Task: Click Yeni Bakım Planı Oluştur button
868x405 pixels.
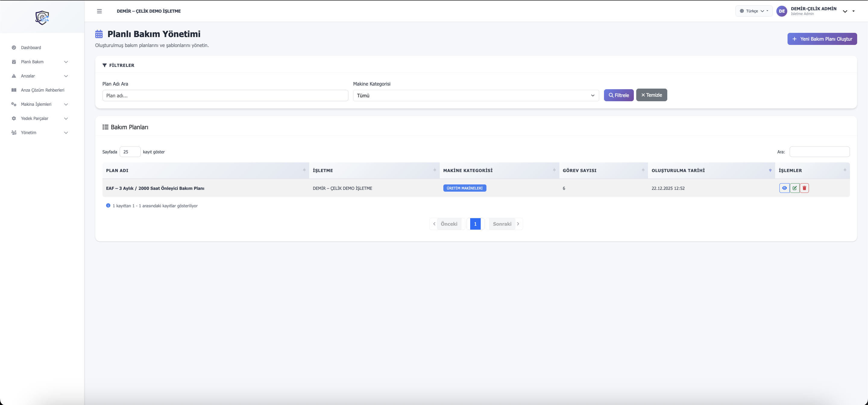Action: pos(822,39)
